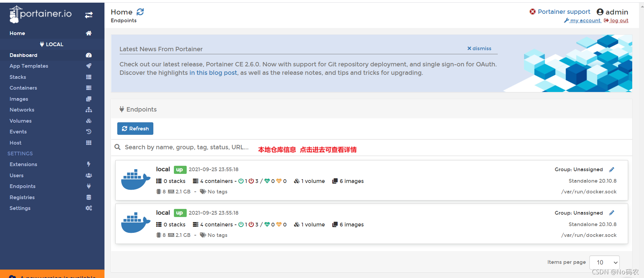Click the Users group icon
This screenshot has height=278, width=644.
click(x=89, y=175)
